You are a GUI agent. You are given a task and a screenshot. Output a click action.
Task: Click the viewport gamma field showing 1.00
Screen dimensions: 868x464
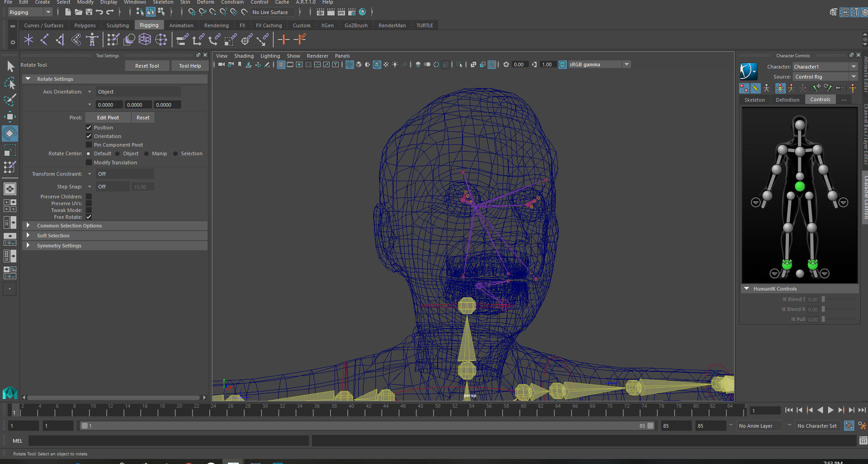point(548,64)
